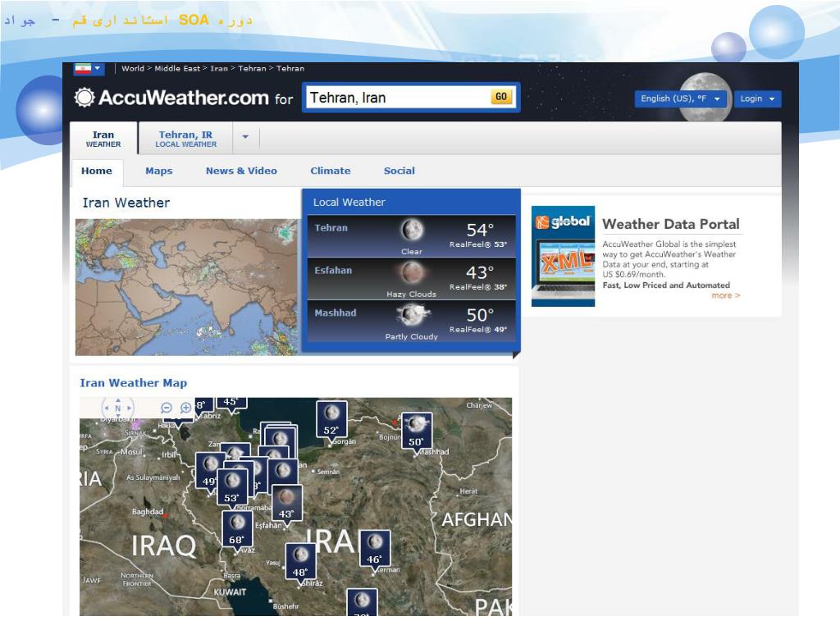Click the 49° map marker
Image resolution: width=840 pixels, height=630 pixels.
(206, 472)
